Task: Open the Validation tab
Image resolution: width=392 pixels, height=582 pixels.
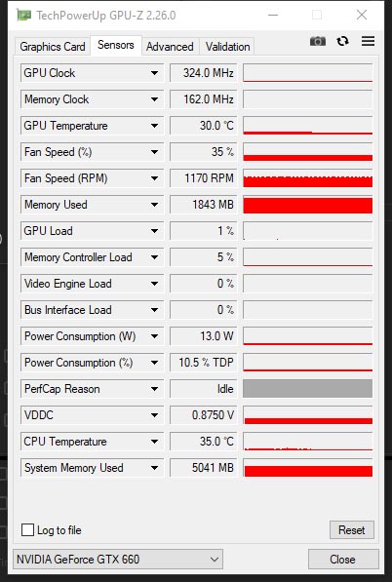Action: [x=227, y=47]
